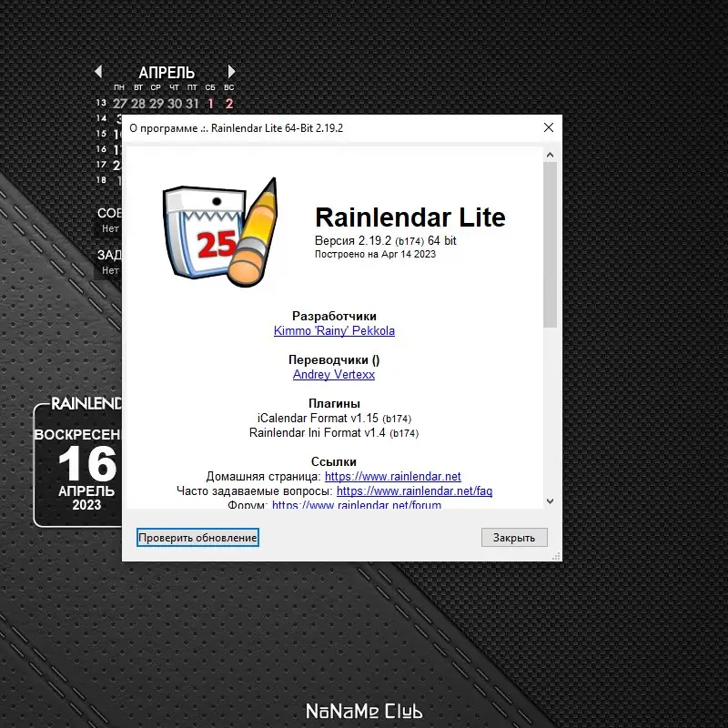Click the ПН weekday header in calendar
This screenshot has width=728, height=728.
[119, 87]
